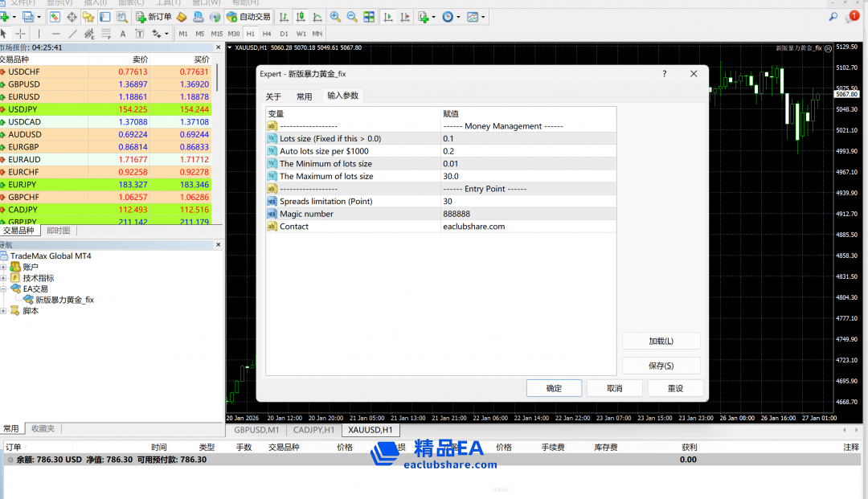Image resolution: width=868 pixels, height=499 pixels.
Task: Click the 新订单 (New Order) toolbar button
Action: [153, 17]
